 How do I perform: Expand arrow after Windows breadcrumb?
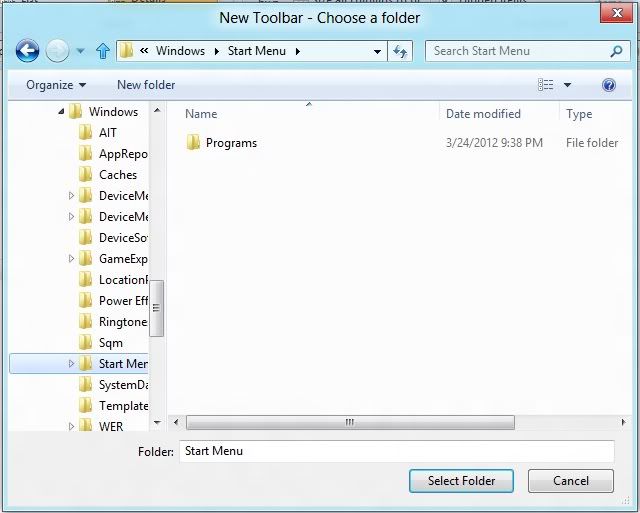pyautogui.click(x=217, y=51)
